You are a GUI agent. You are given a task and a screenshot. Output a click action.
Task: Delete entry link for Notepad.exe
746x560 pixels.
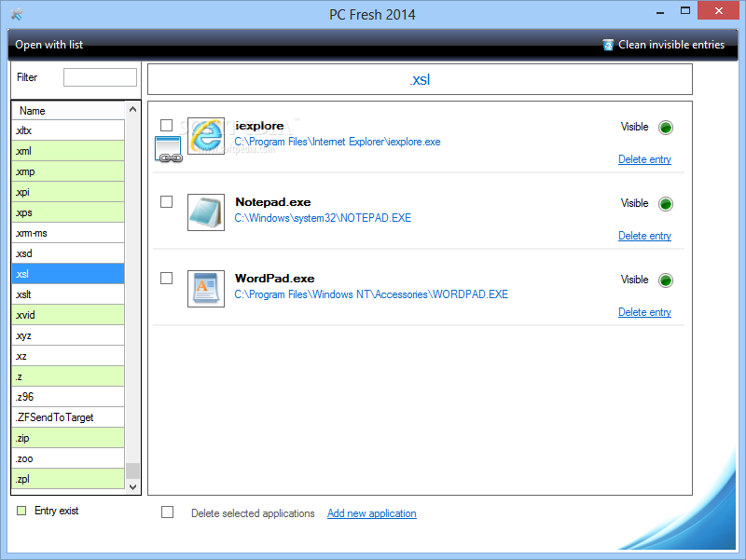click(644, 236)
